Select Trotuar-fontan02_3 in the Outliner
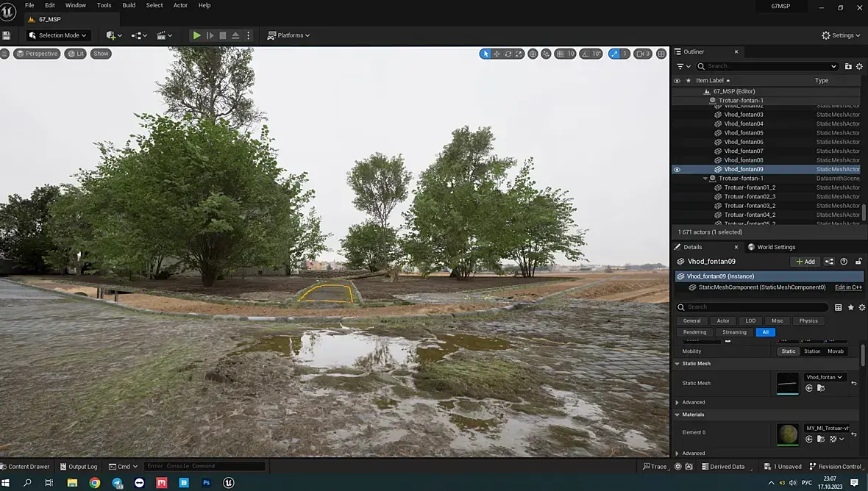Screen dimensions: 868x491 750,196
